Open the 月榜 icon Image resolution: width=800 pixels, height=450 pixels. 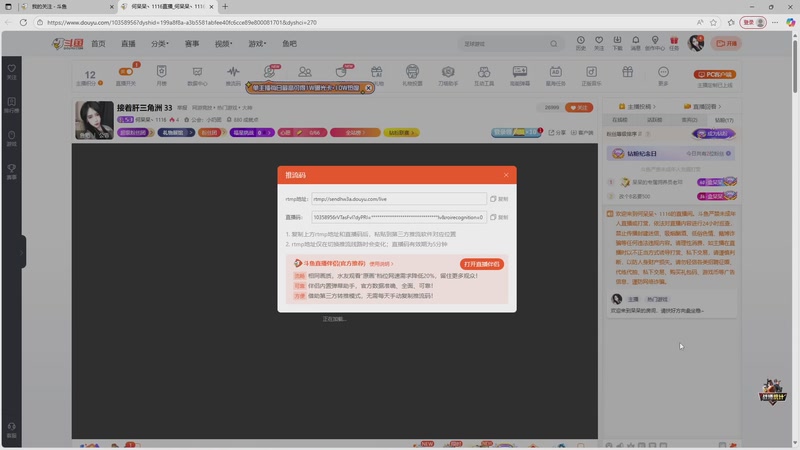(161, 76)
